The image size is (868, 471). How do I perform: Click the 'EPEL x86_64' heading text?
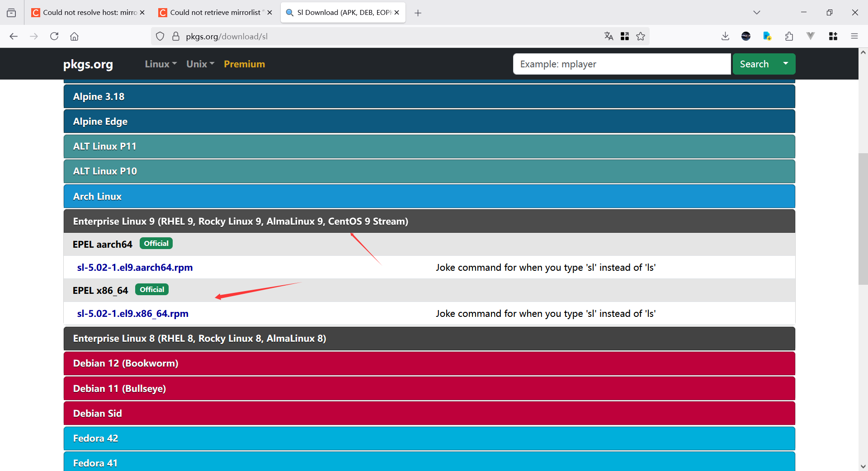pyautogui.click(x=100, y=290)
